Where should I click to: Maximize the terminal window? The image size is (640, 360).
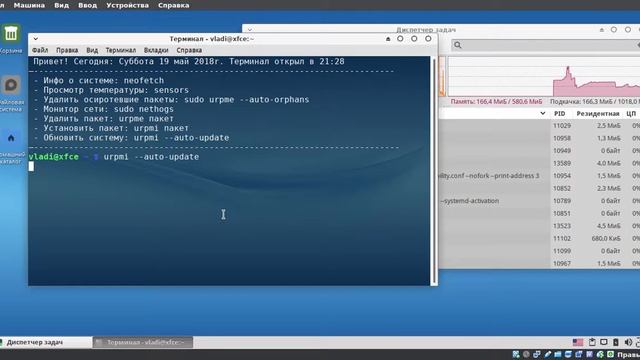(x=414, y=39)
